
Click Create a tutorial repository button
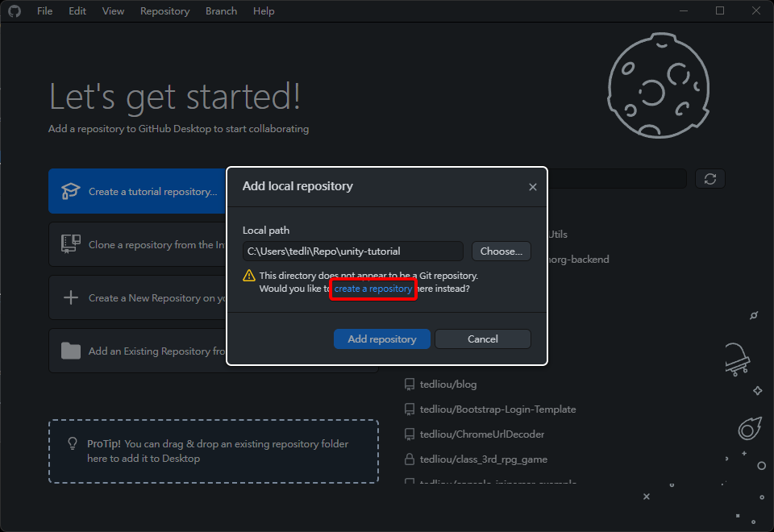[x=137, y=191]
